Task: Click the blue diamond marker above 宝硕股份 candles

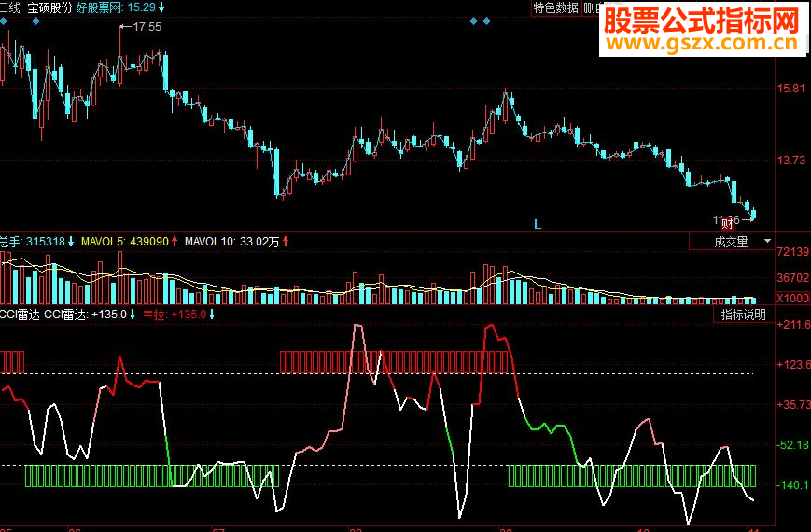Action: (35, 21)
